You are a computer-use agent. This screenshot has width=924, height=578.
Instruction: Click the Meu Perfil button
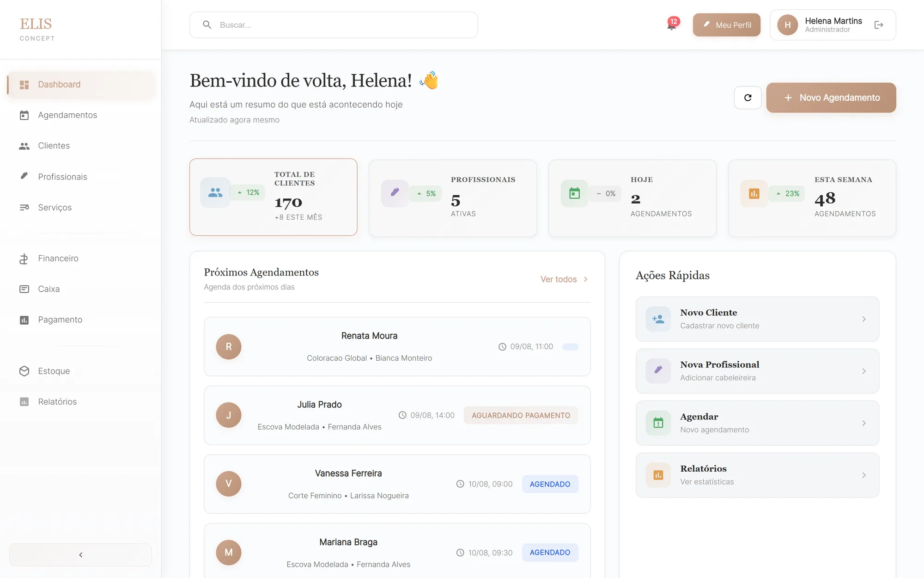(x=727, y=25)
